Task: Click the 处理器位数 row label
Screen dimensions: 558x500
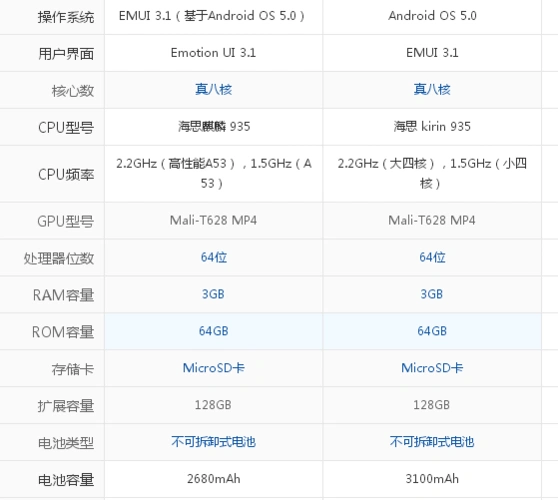Action: 59,259
